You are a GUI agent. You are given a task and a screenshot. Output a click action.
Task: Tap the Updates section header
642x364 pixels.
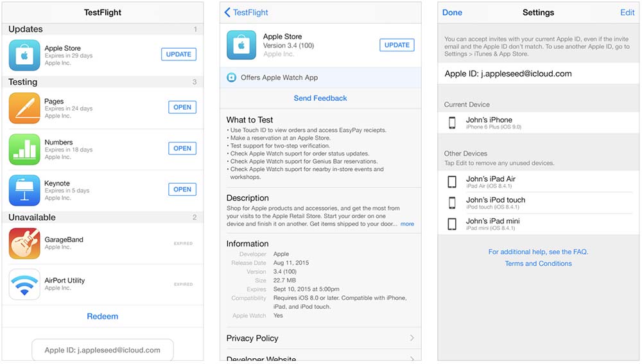pyautogui.click(x=102, y=29)
